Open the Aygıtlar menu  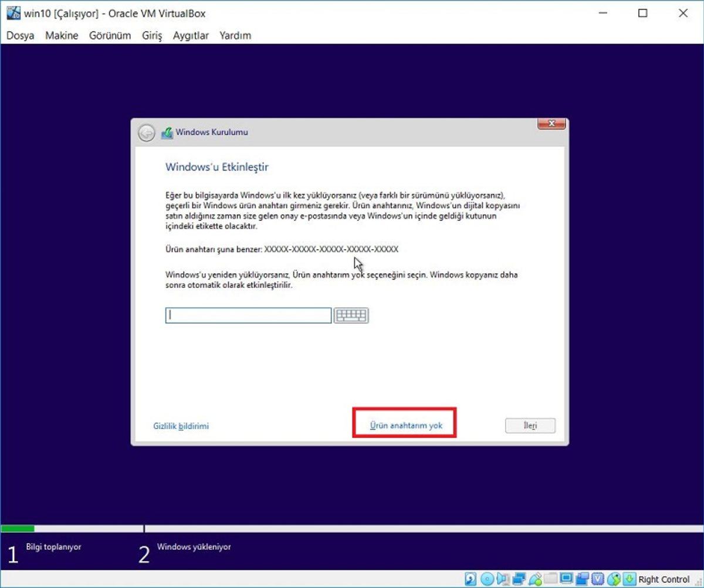(190, 35)
